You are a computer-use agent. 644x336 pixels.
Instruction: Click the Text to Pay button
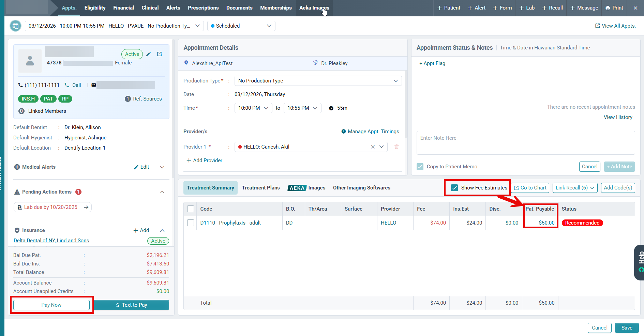click(x=132, y=305)
